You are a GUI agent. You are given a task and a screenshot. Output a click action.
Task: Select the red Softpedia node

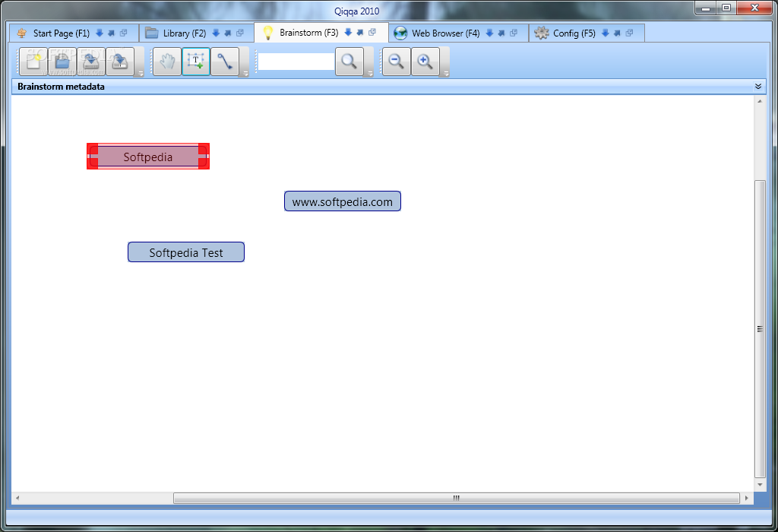point(148,157)
